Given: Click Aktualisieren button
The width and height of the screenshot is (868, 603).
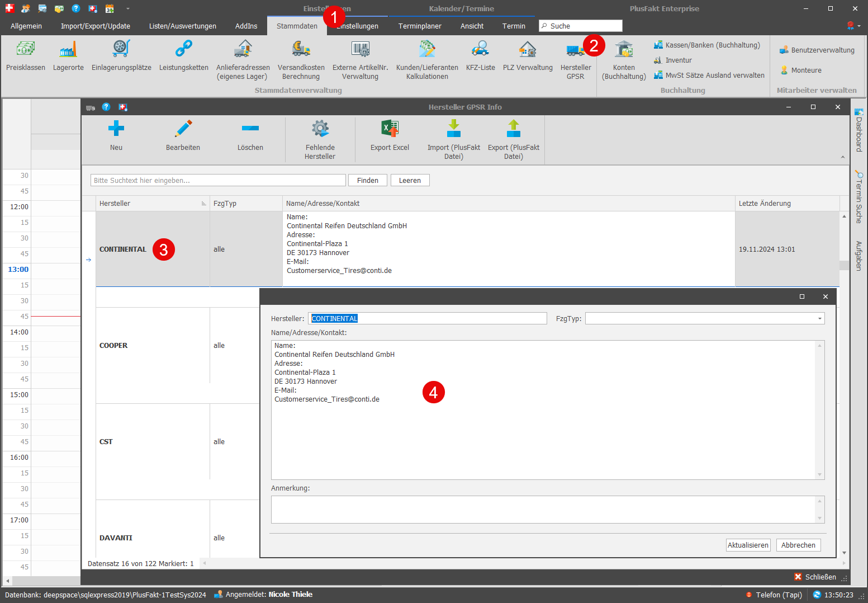Looking at the screenshot, I should click(748, 545).
